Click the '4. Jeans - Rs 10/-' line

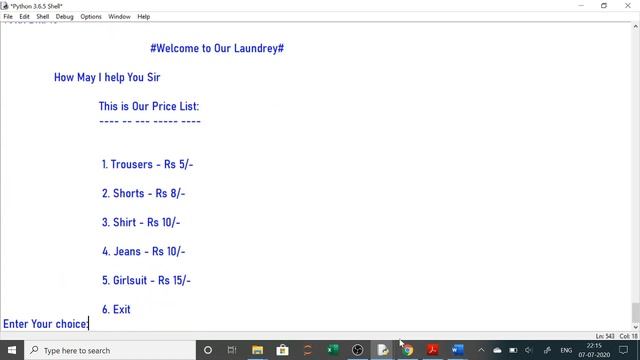pyautogui.click(x=143, y=251)
